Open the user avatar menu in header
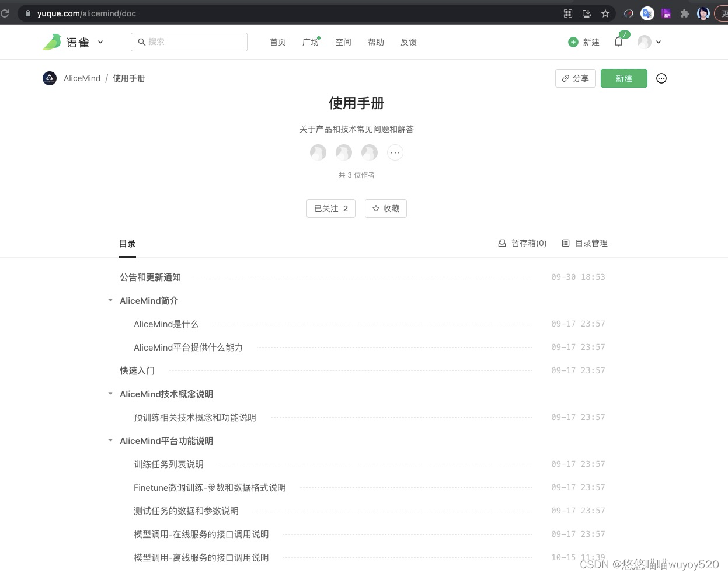This screenshot has height=576, width=728. [x=649, y=42]
